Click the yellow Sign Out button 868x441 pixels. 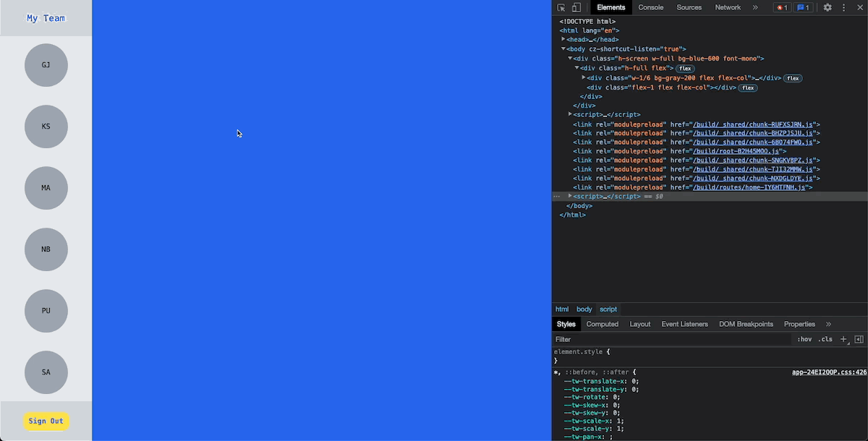pos(46,421)
